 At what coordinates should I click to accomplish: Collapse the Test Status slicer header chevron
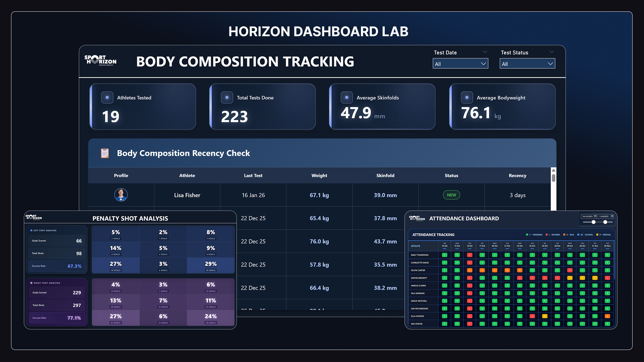click(552, 52)
